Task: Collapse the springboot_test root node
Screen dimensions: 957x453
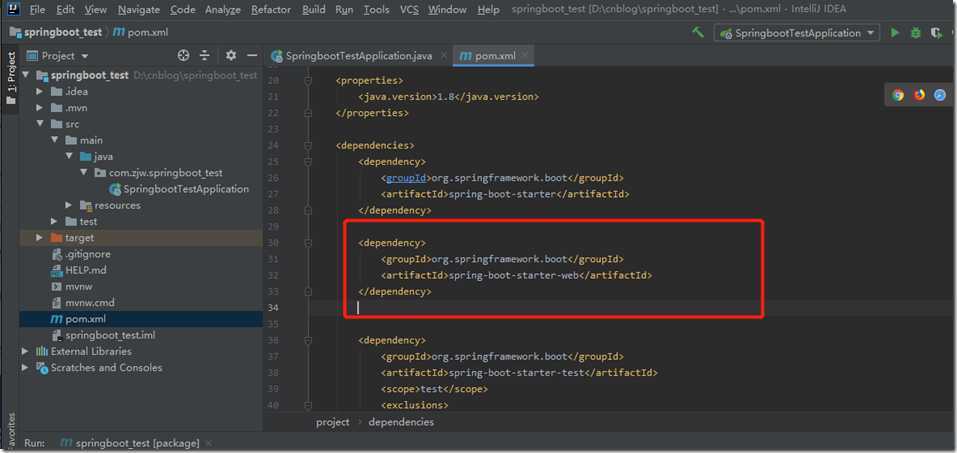Action: 26,75
